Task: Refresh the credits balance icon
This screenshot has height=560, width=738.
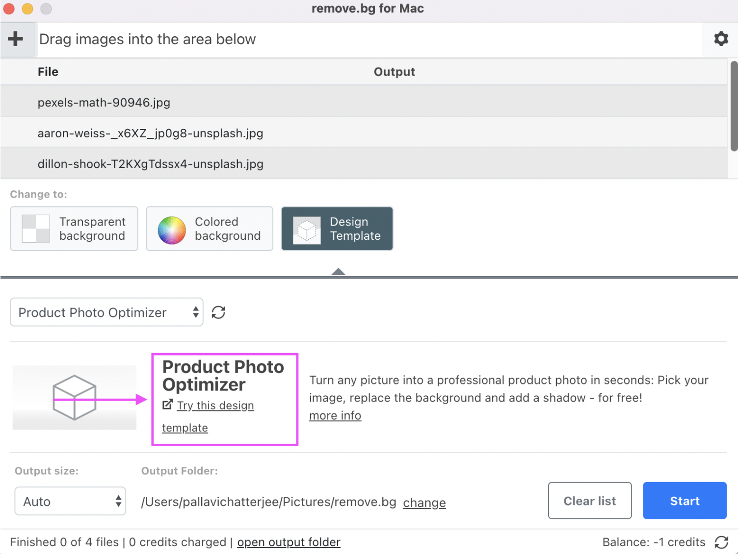Action: 721,542
